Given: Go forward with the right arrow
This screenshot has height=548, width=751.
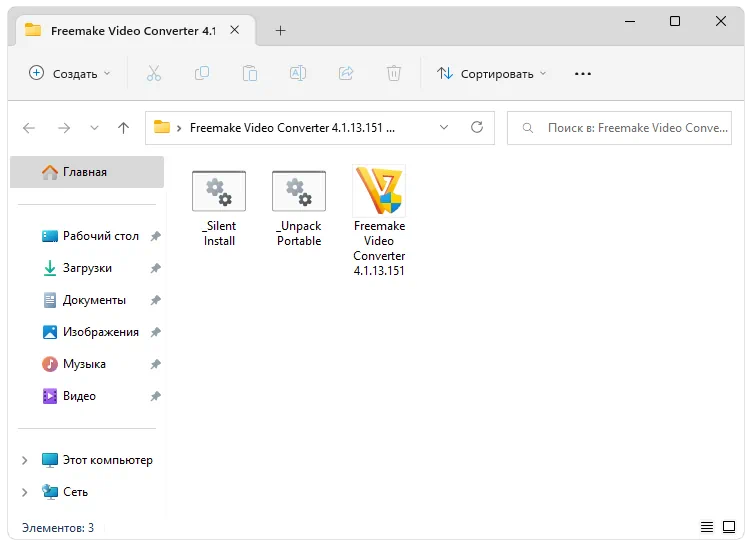Looking at the screenshot, I should click(x=64, y=128).
